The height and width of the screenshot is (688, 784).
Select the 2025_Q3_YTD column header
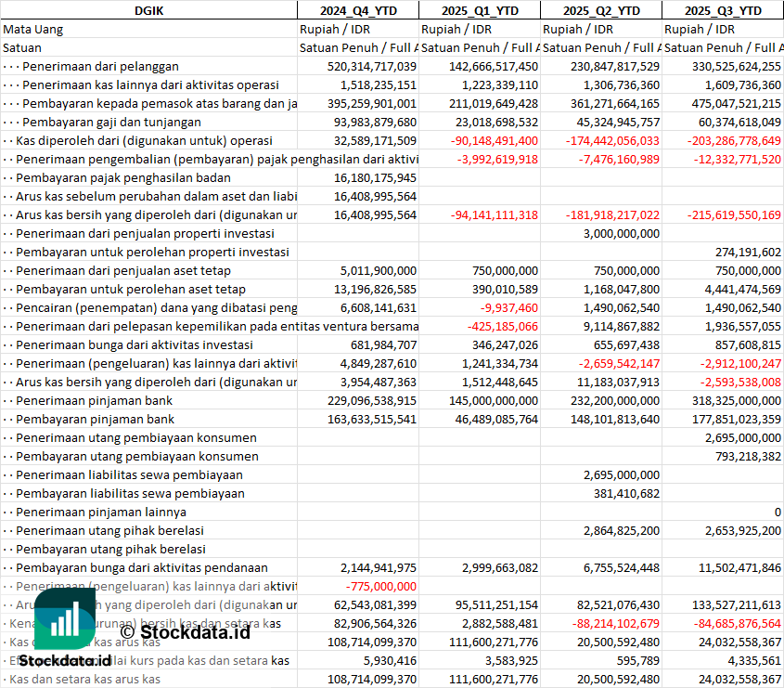723,10
